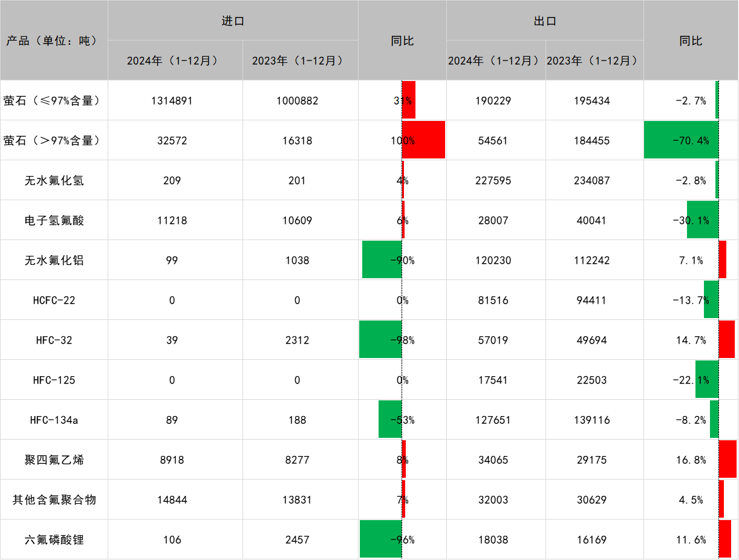Click the 其他含氟聚合物 row label
The height and width of the screenshot is (560, 739).
pyautogui.click(x=54, y=500)
